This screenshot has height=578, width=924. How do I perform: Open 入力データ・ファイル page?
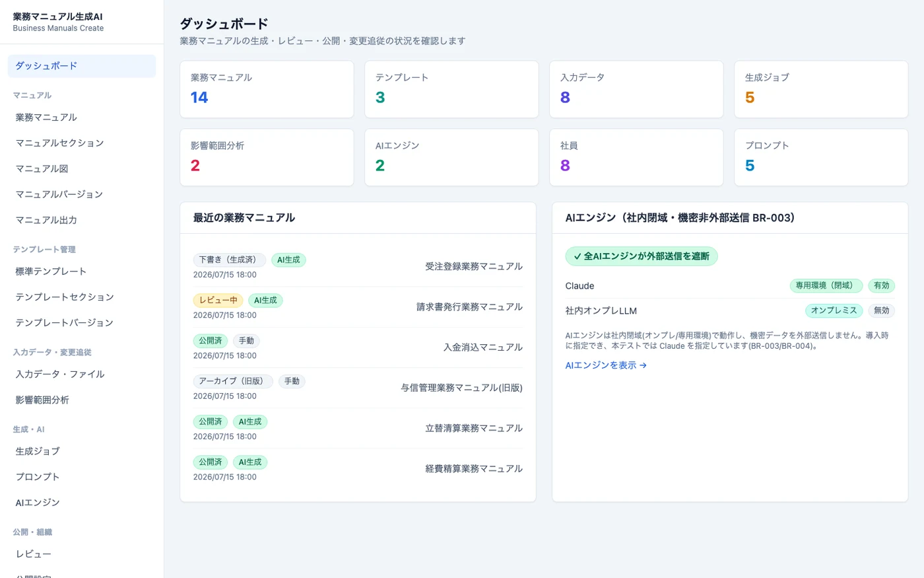click(x=82, y=375)
